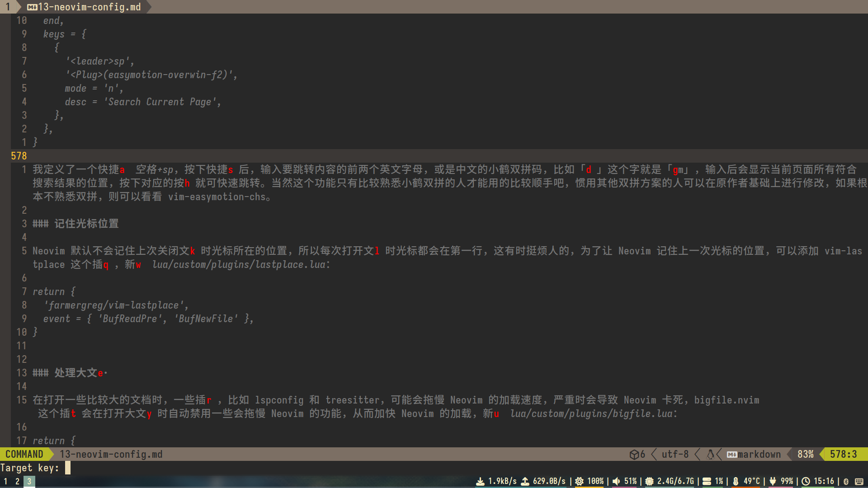This screenshot has width=868, height=488.
Task: Click the utf-8 encoding indicator
Action: tap(675, 455)
